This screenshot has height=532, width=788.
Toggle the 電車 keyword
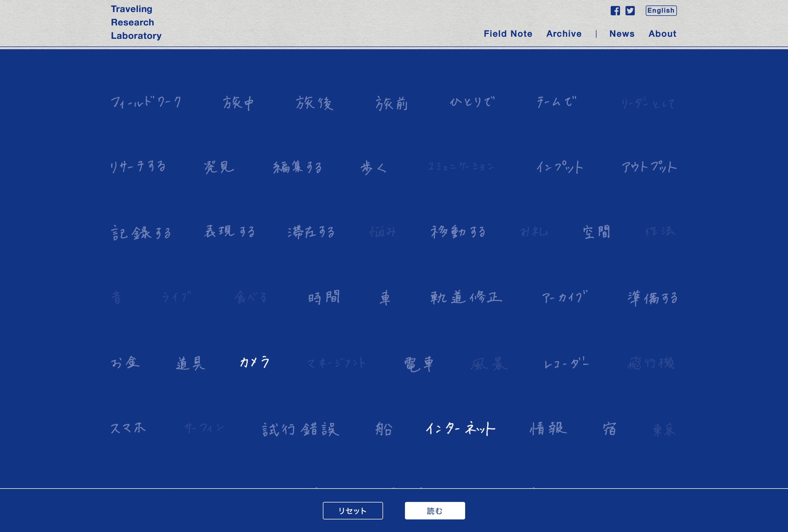419,364
